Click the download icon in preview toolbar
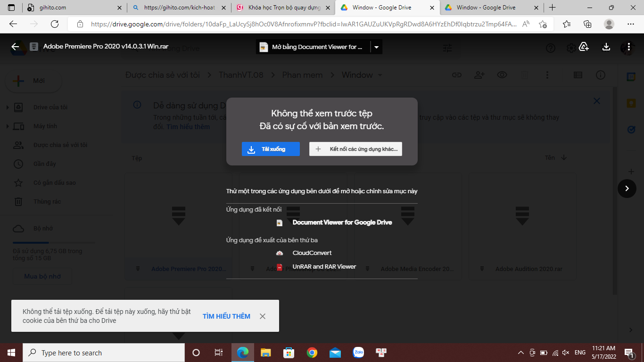Screen dimensions: 644x362 click(x=606, y=47)
